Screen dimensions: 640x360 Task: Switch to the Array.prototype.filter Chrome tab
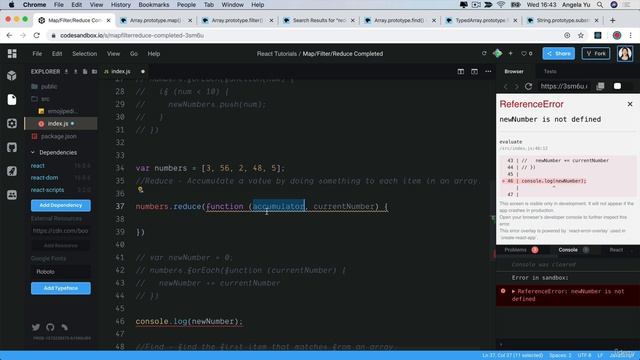pyautogui.click(x=237, y=20)
